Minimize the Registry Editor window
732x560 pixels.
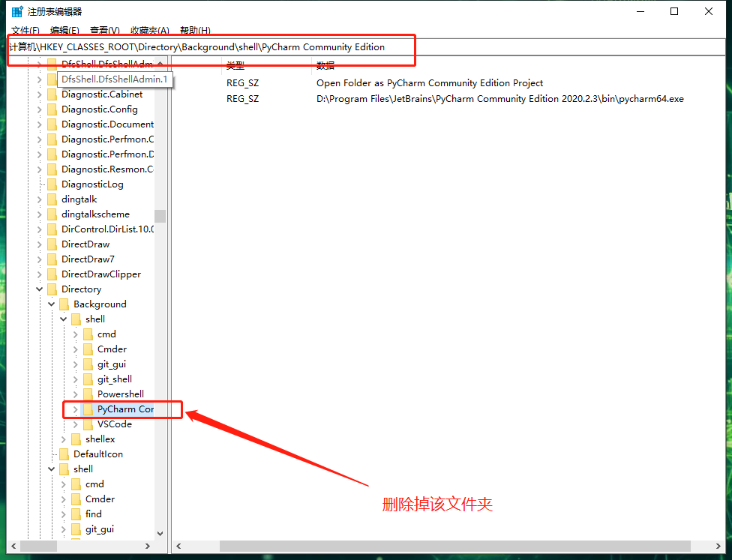pyautogui.click(x=640, y=11)
